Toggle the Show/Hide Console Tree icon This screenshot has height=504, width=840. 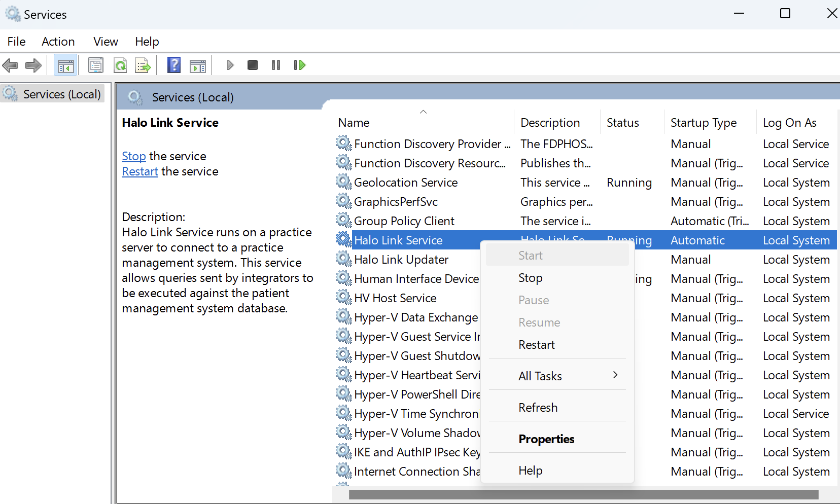[65, 65]
